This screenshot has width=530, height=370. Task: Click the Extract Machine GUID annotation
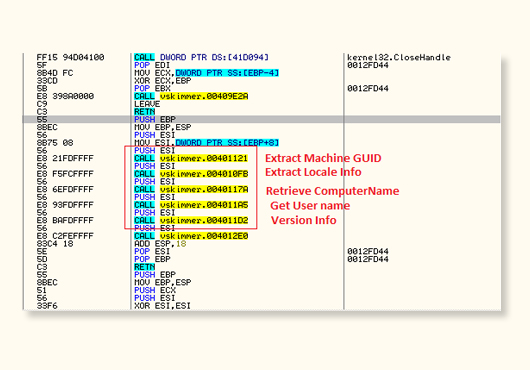pos(323,158)
